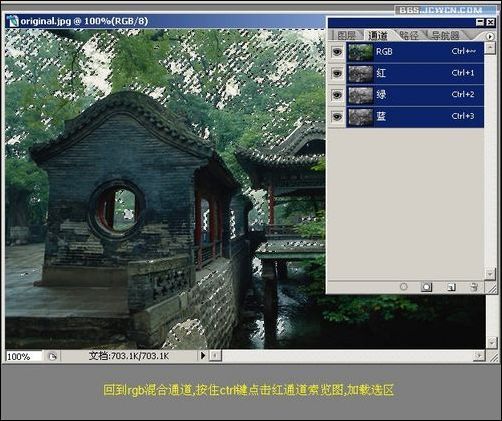Open the Navigator (导航器) tab
The width and height of the screenshot is (502, 421).
[x=445, y=35]
